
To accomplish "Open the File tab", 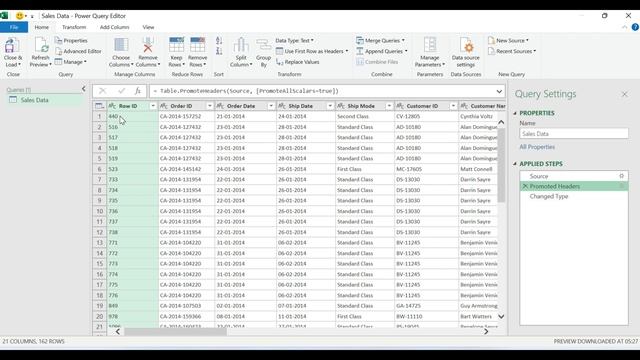I will [14, 27].
